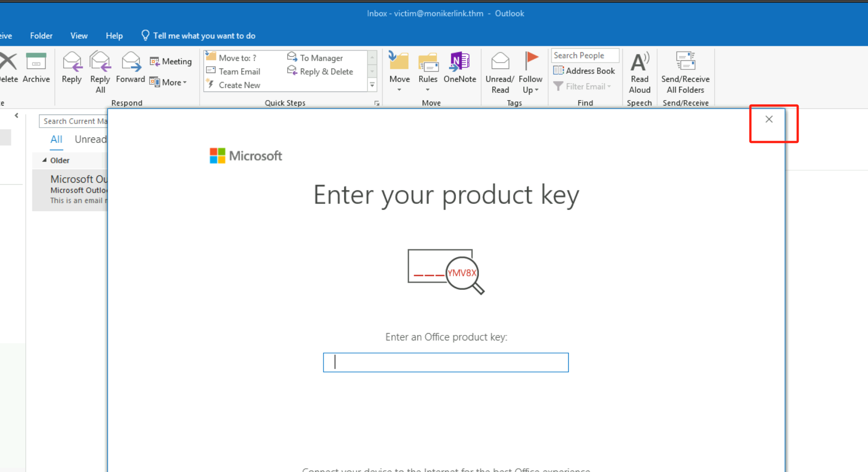Click Create New quick step

233,85
